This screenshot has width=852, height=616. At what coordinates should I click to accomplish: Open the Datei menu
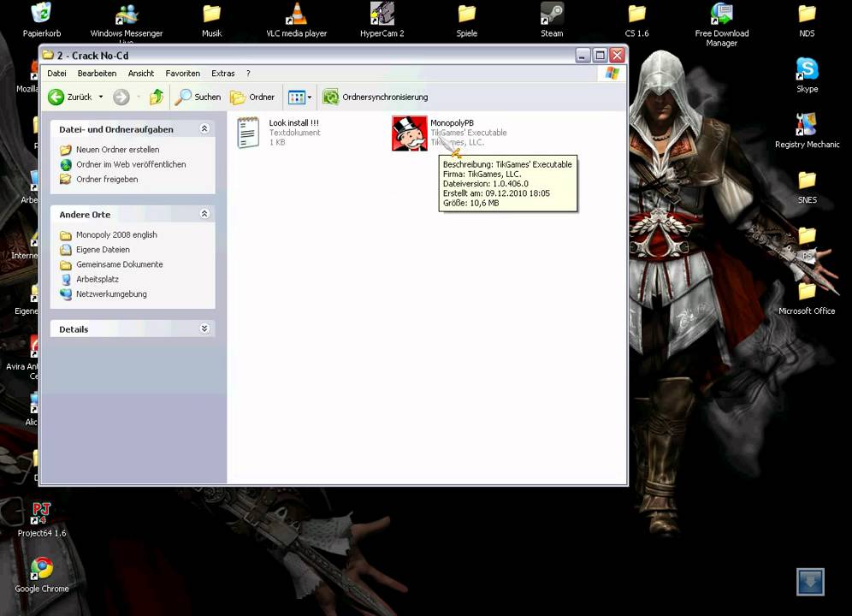[x=56, y=74]
